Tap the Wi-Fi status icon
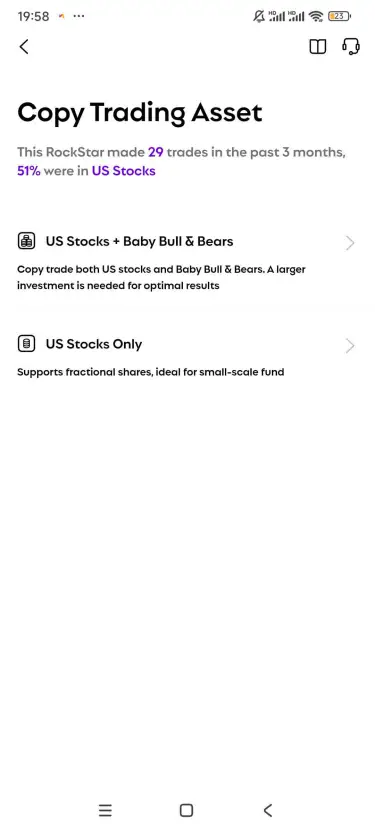The height and width of the screenshot is (833, 375). (317, 16)
